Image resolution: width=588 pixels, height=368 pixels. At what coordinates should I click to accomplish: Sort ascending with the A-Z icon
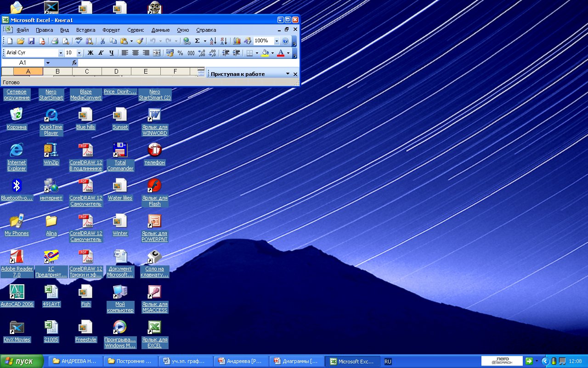click(213, 41)
